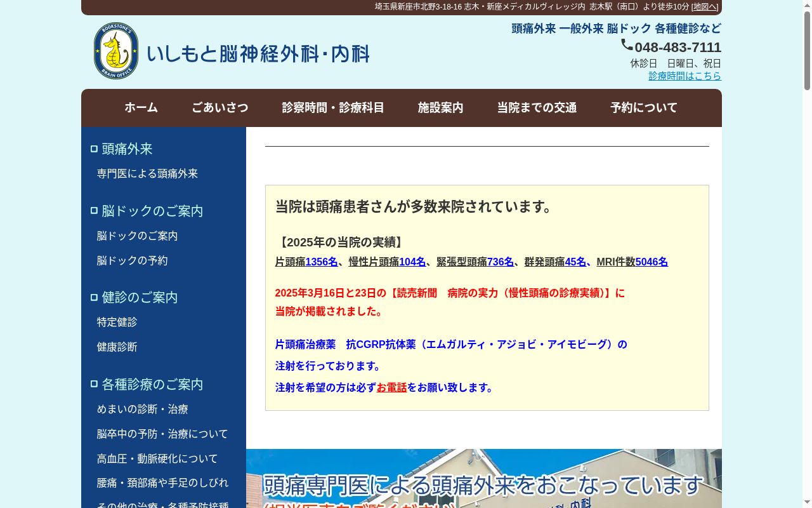Click the 頭痛外来 sidebar section heading
The image size is (812, 508).
tap(127, 149)
